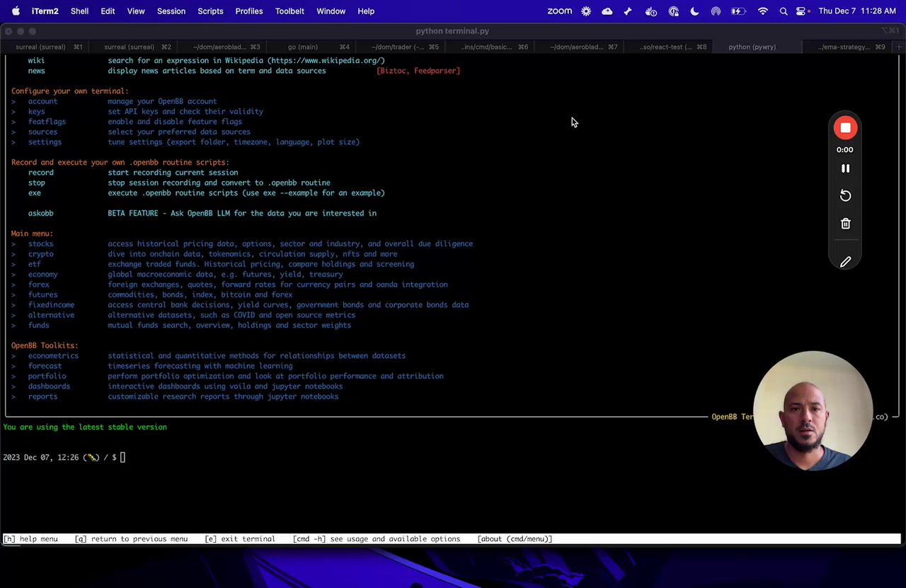Click '[h] help menu' in bottom bar

point(30,539)
